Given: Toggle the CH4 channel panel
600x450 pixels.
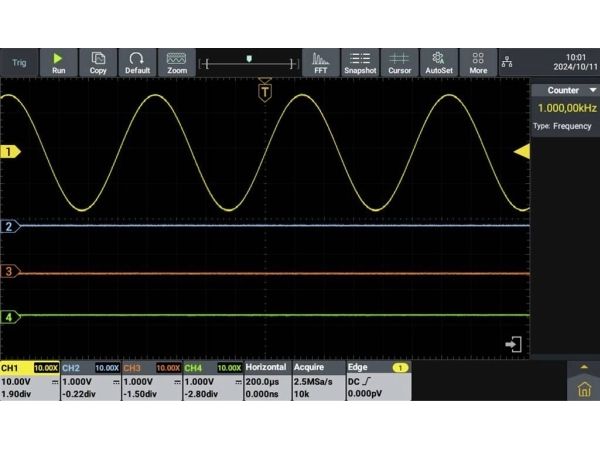Looking at the screenshot, I should 213,381.
